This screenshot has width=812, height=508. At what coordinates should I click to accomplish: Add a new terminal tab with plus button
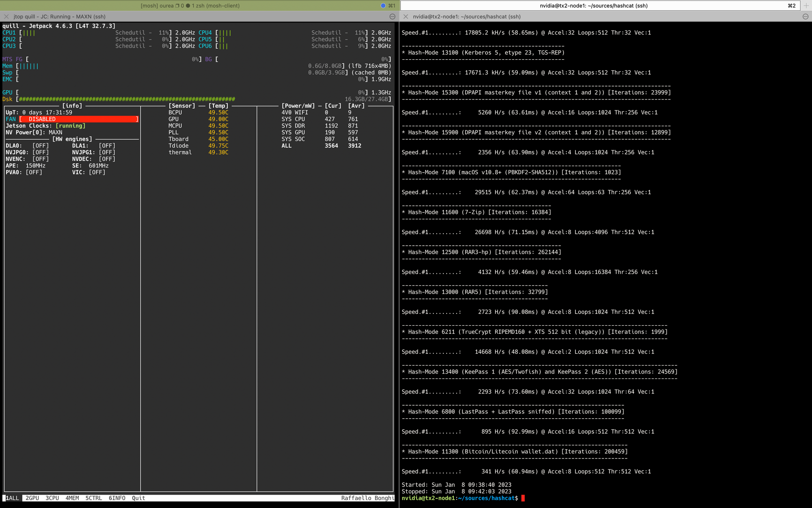click(x=806, y=6)
